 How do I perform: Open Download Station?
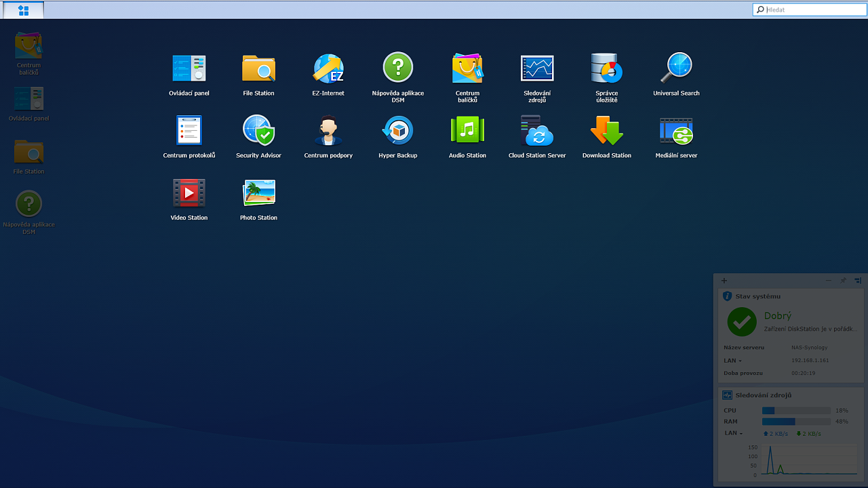tap(607, 130)
